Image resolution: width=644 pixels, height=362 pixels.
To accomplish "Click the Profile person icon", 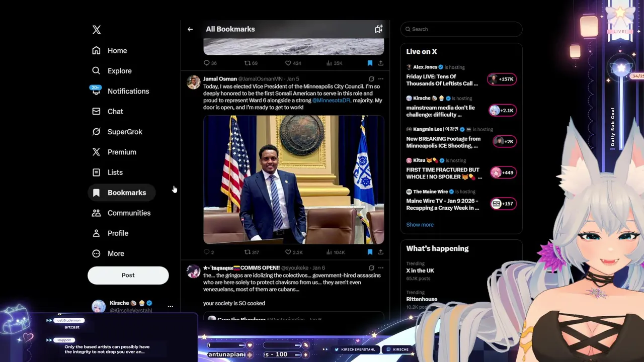I will point(96,233).
